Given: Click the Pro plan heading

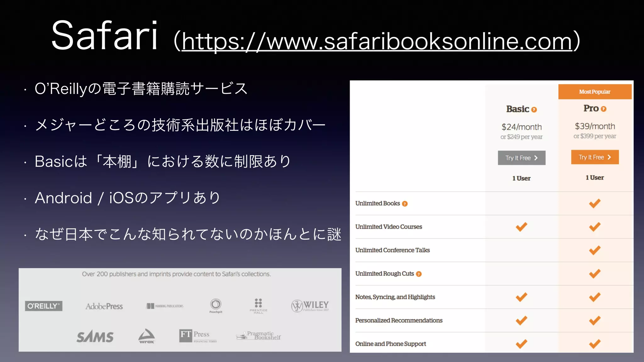Looking at the screenshot, I should [x=591, y=108].
